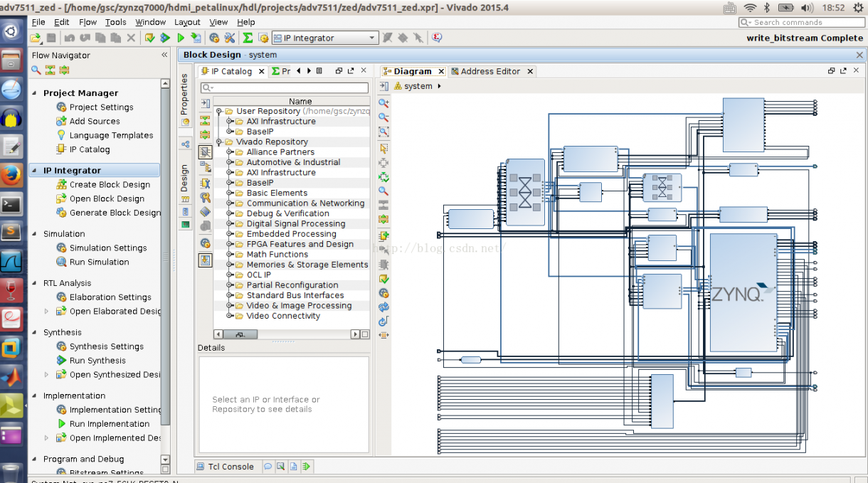Image resolution: width=868 pixels, height=483 pixels.
Task: Collapse Synthesis section triangle
Action: point(35,332)
